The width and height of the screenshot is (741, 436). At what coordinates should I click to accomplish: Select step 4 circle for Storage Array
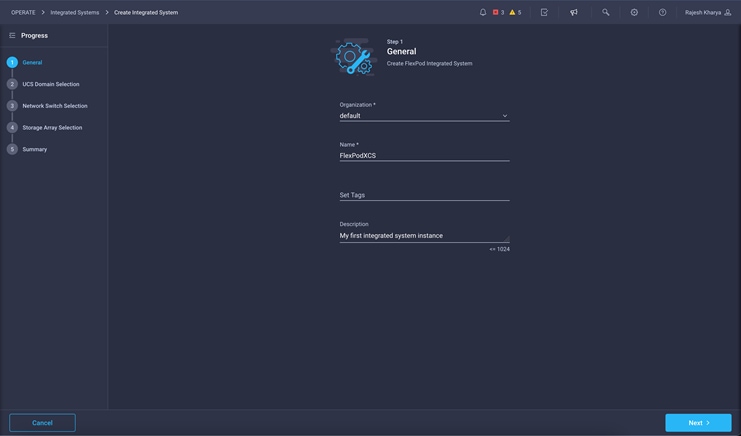[x=12, y=128]
